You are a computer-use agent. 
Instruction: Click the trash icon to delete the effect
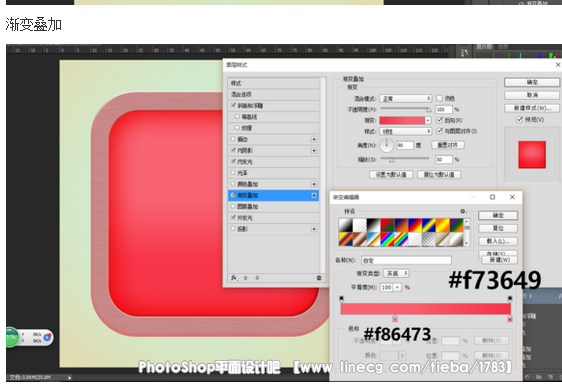click(x=319, y=278)
